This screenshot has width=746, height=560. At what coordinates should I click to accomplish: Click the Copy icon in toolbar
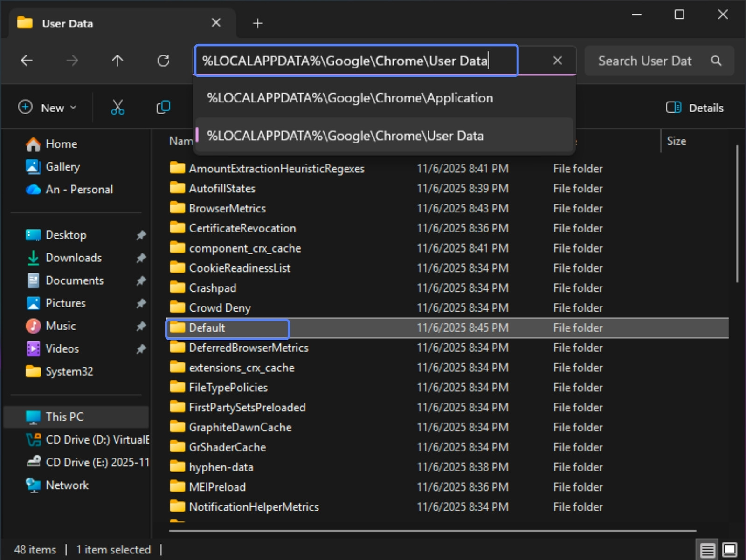(163, 108)
